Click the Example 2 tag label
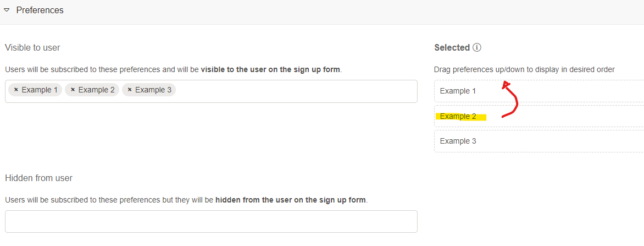 (x=96, y=90)
